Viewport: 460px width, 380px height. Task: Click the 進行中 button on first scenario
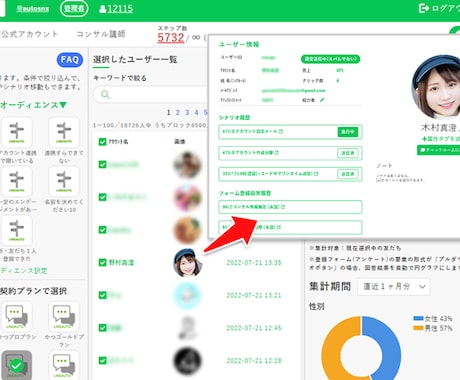348,132
